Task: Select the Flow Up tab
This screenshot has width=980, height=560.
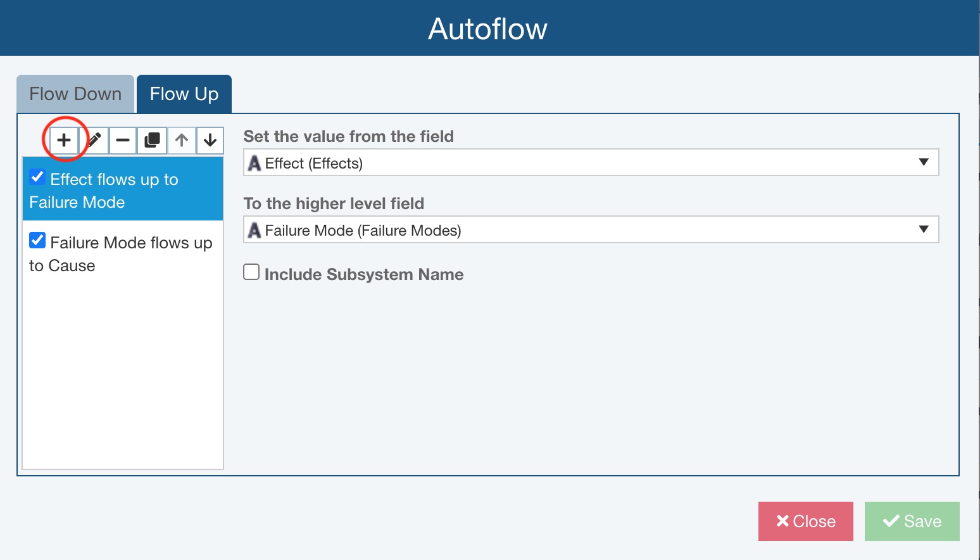Action: click(184, 94)
